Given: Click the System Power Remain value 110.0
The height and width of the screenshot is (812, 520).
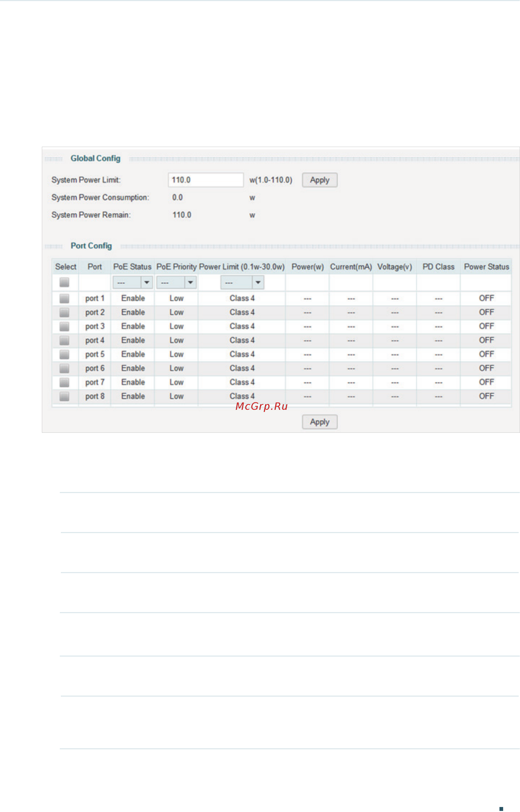Looking at the screenshot, I should (182, 215).
